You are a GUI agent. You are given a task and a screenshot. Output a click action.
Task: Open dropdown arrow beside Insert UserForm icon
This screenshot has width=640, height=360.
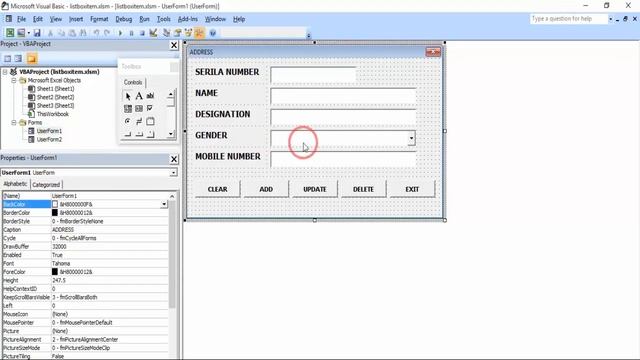tap(29, 33)
